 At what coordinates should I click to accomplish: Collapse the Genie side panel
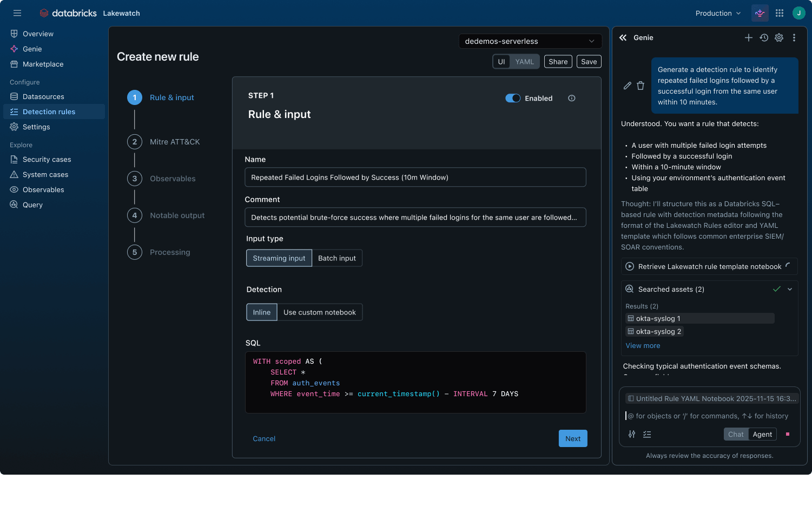[x=623, y=37]
